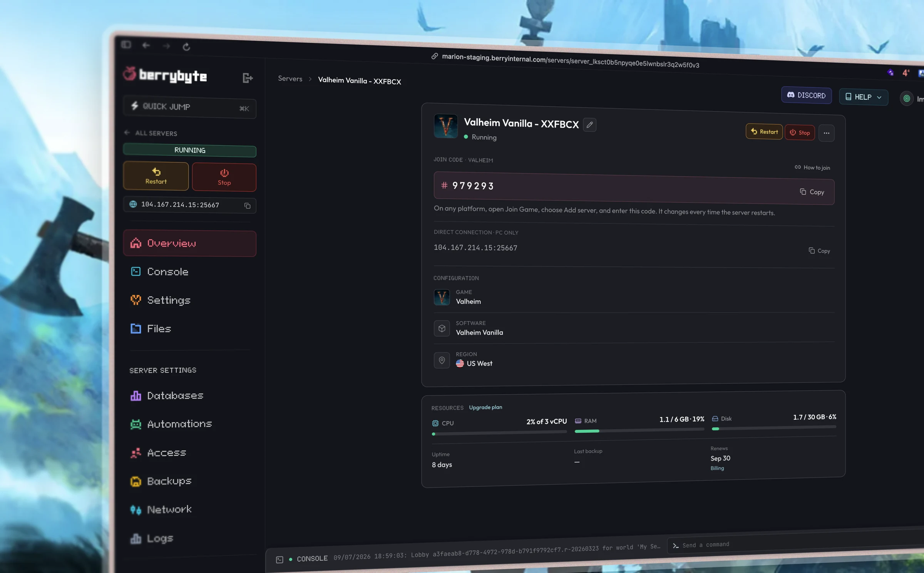The width and height of the screenshot is (924, 573).
Task: Click the Restart button in the server card
Action: pos(764,132)
